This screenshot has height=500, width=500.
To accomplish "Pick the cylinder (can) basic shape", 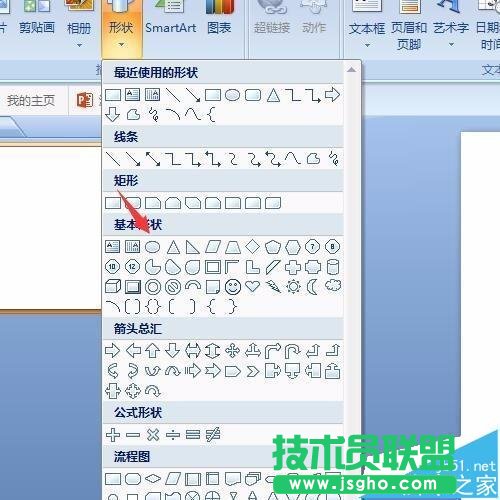I will [x=332, y=267].
